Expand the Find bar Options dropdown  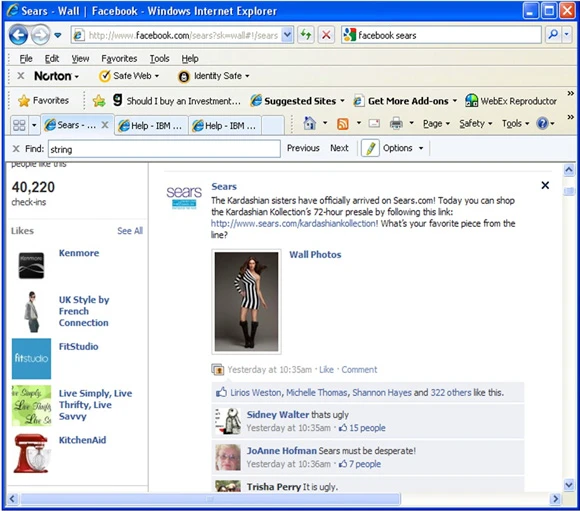[x=403, y=148]
